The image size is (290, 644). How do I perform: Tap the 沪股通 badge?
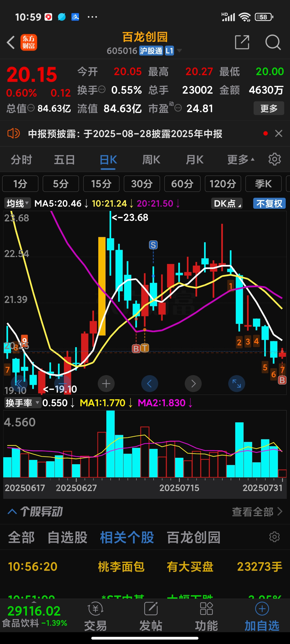tap(151, 50)
